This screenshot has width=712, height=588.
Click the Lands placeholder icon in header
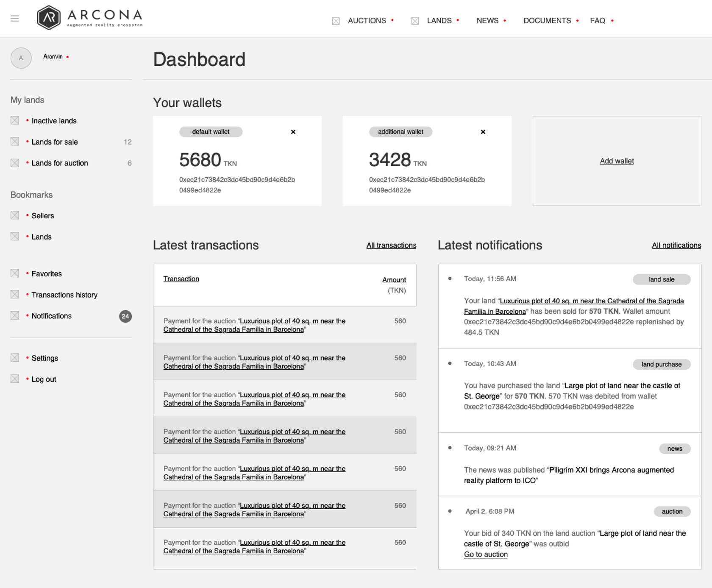tap(415, 21)
